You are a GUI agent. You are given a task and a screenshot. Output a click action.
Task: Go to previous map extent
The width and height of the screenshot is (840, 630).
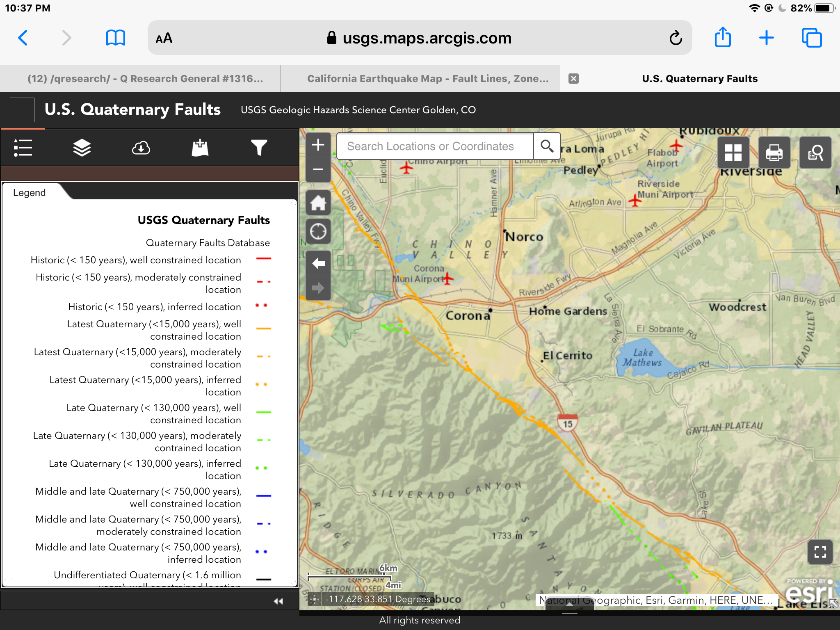pyautogui.click(x=318, y=263)
